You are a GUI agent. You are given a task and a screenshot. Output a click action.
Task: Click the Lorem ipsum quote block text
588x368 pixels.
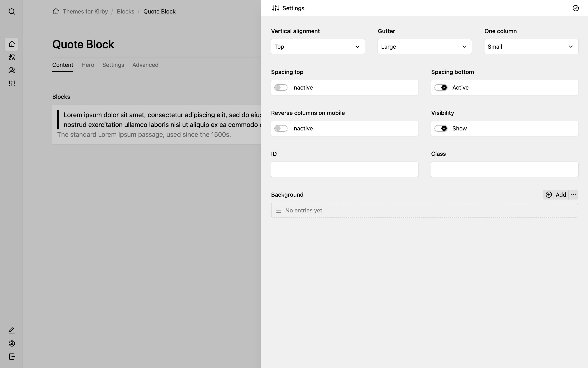[x=162, y=120]
